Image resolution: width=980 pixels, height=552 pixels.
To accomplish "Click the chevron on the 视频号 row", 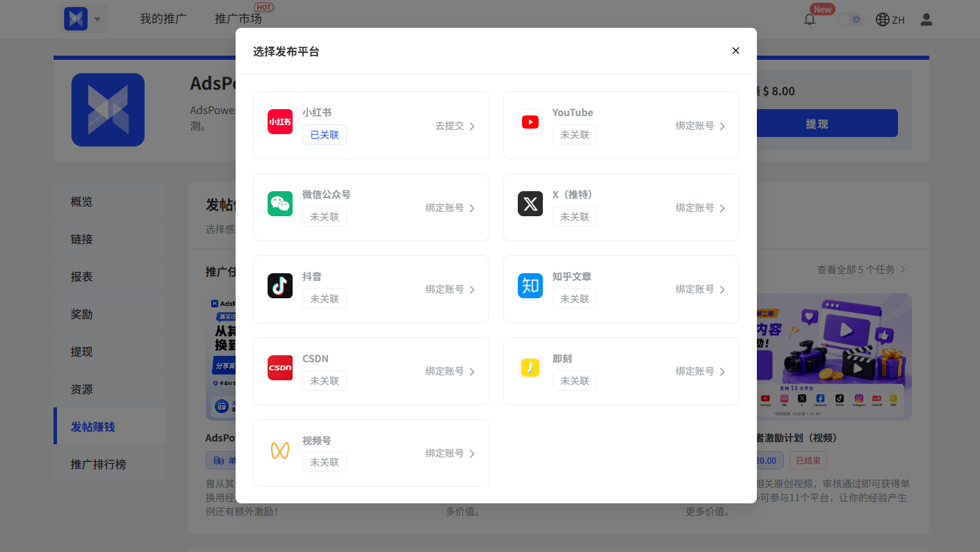I will click(472, 454).
